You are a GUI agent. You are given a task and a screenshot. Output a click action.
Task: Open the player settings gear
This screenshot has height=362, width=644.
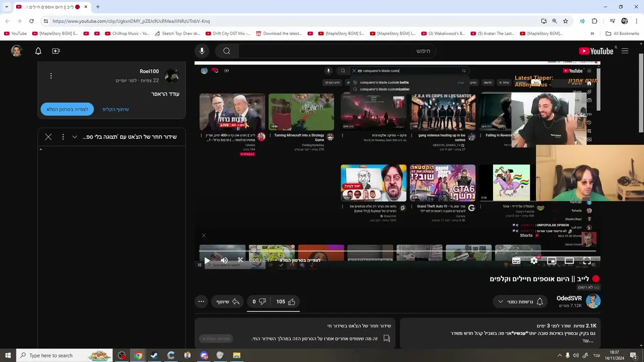[x=534, y=260]
